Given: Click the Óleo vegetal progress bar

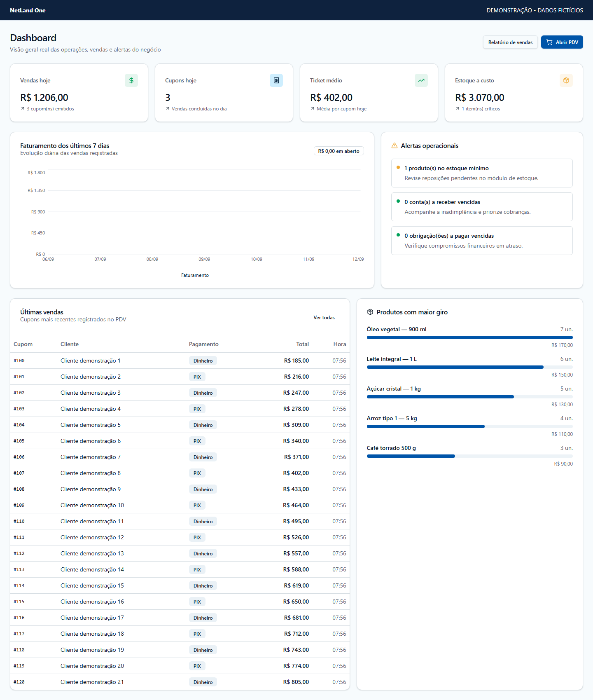Looking at the screenshot, I should [469, 337].
